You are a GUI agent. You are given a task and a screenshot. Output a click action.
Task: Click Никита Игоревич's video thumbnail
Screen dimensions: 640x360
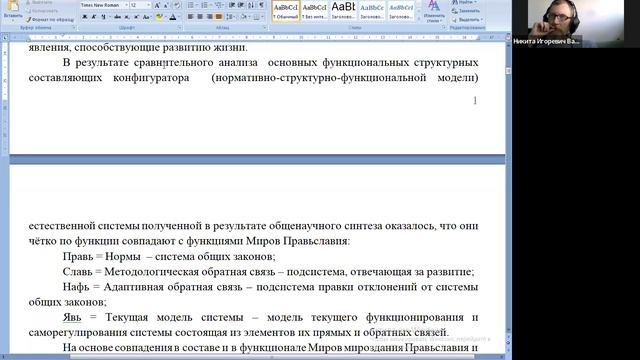576,23
